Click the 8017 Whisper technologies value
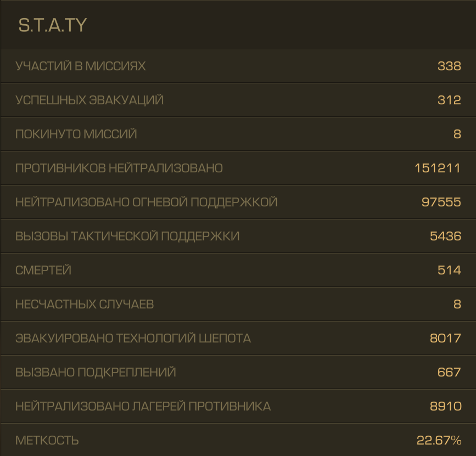Screen dimensions: 476x456 (x=445, y=338)
